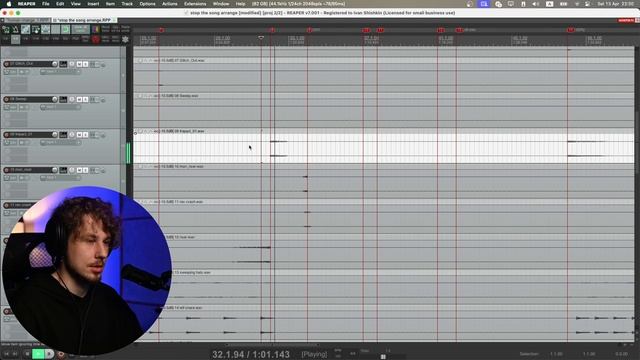
Task: Adjust volume knob of track 09 Impact_01
Action: click(55, 134)
